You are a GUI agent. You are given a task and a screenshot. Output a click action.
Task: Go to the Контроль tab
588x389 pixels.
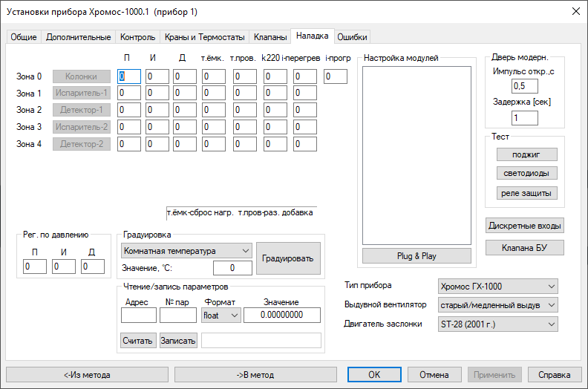click(x=137, y=37)
